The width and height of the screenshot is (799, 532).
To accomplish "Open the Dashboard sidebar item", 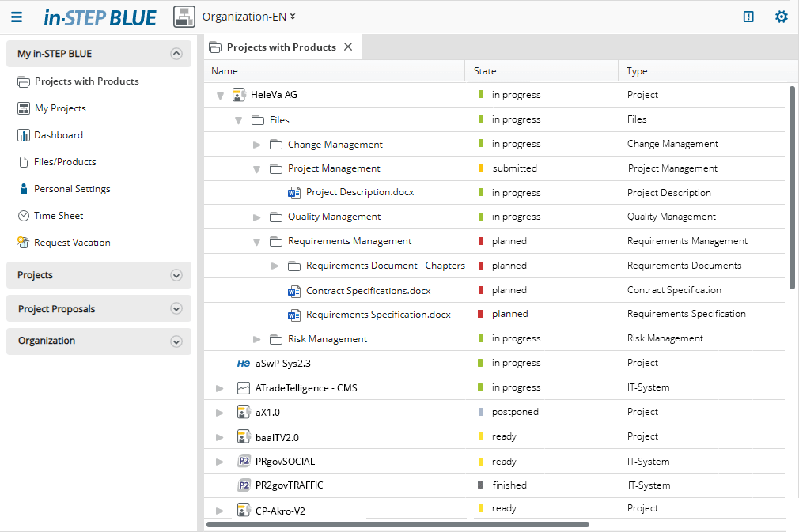I will tap(58, 135).
